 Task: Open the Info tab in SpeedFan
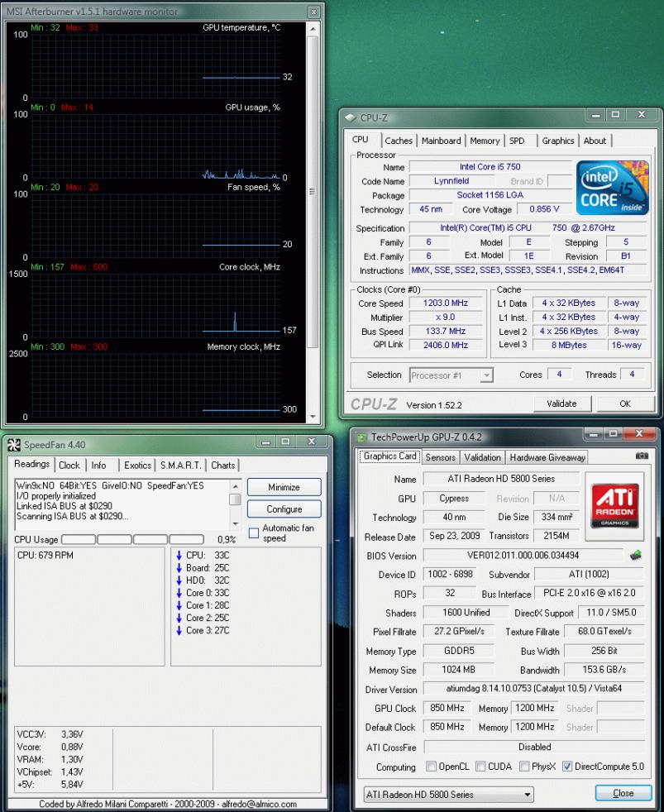click(x=98, y=465)
